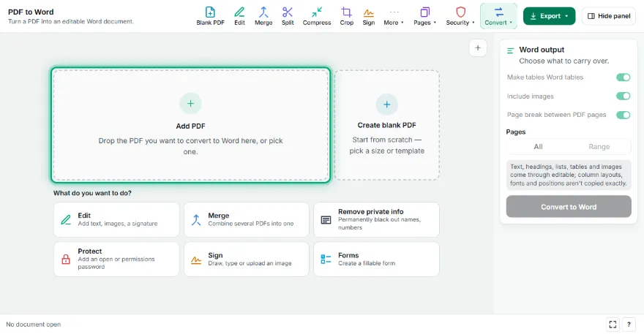Open the Edit card to add text
Viewport: 644px width, 334px height.
click(x=116, y=219)
